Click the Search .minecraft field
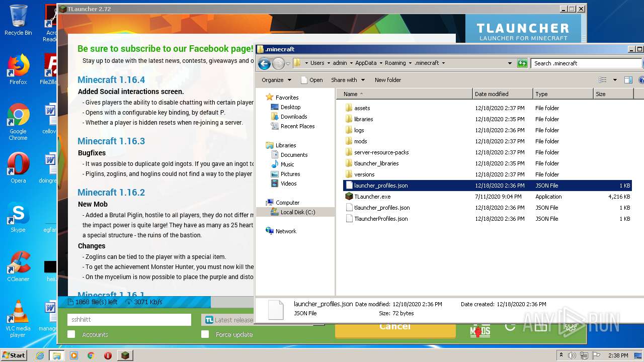Screen dimensions: 644x362 (x=586, y=63)
